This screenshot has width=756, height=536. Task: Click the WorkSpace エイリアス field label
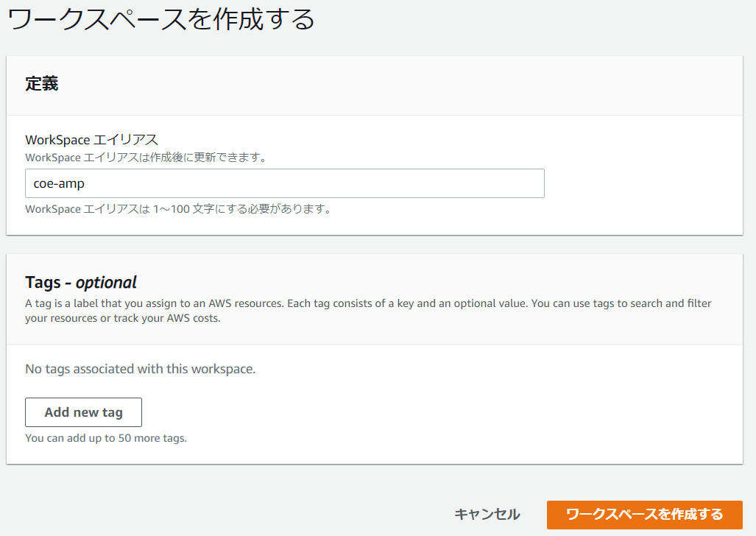coord(92,140)
